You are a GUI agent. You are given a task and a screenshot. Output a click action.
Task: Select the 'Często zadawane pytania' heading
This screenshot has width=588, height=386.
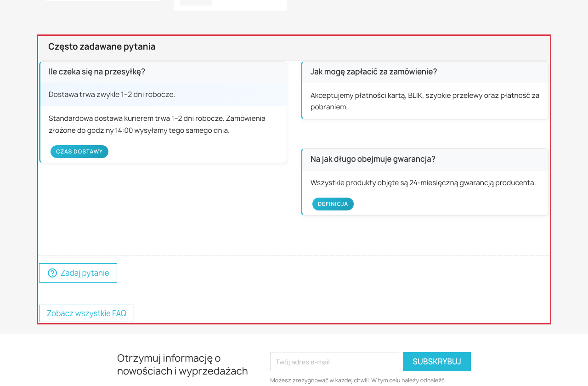coord(102,46)
